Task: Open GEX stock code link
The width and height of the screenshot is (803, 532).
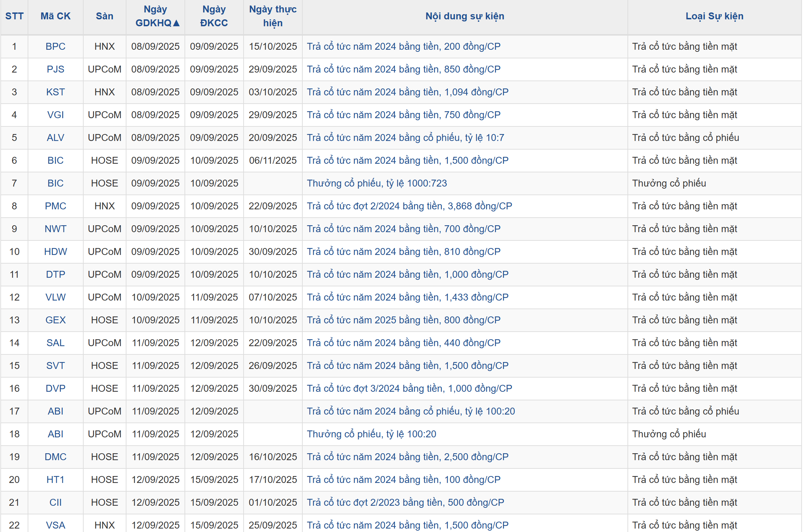Action: [x=55, y=320]
